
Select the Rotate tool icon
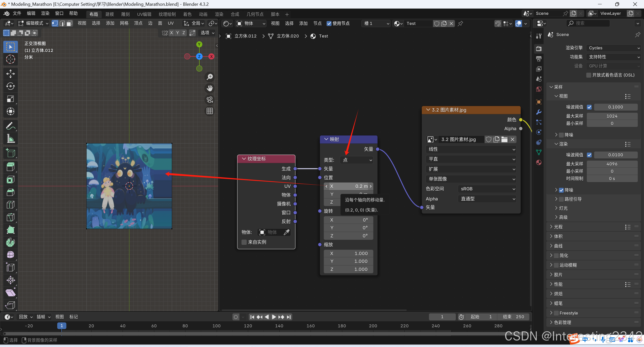[x=10, y=86]
